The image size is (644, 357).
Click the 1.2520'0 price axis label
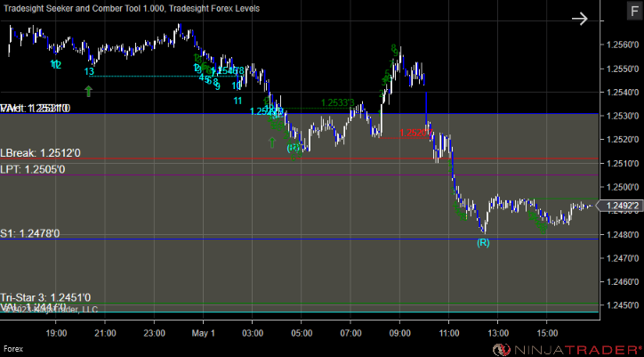tap(623, 140)
